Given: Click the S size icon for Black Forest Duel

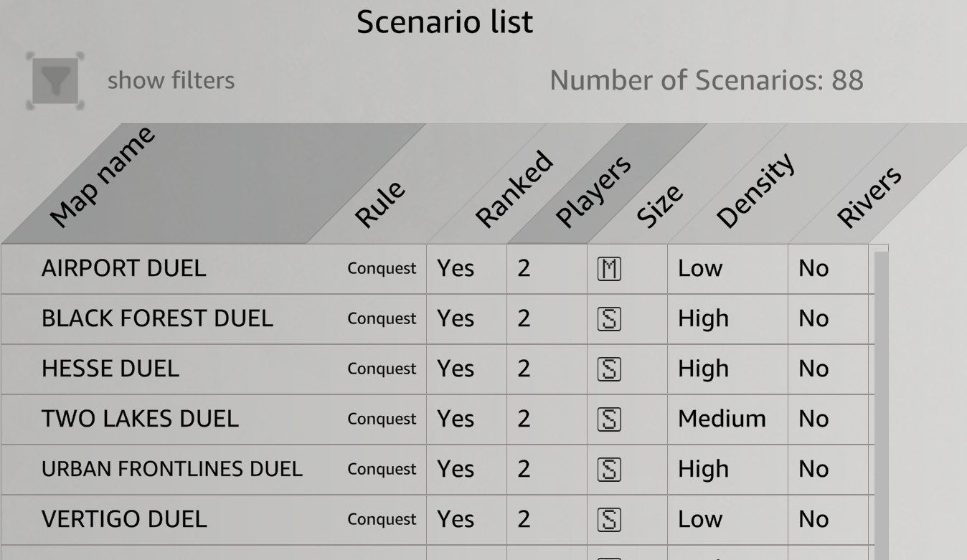Looking at the screenshot, I should (x=609, y=319).
